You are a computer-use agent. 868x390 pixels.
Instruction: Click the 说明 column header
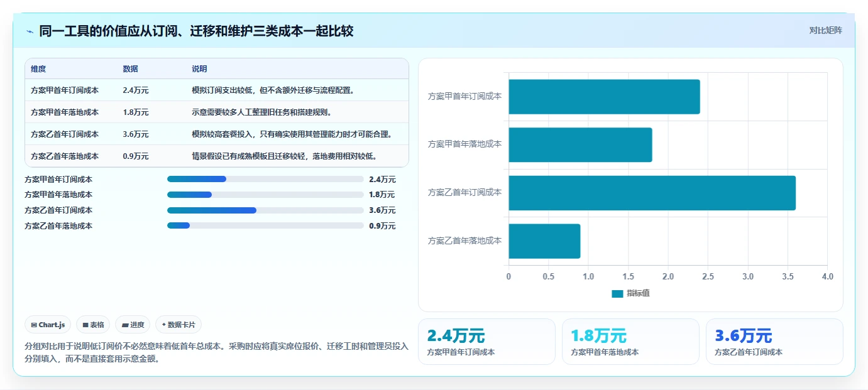click(x=199, y=69)
